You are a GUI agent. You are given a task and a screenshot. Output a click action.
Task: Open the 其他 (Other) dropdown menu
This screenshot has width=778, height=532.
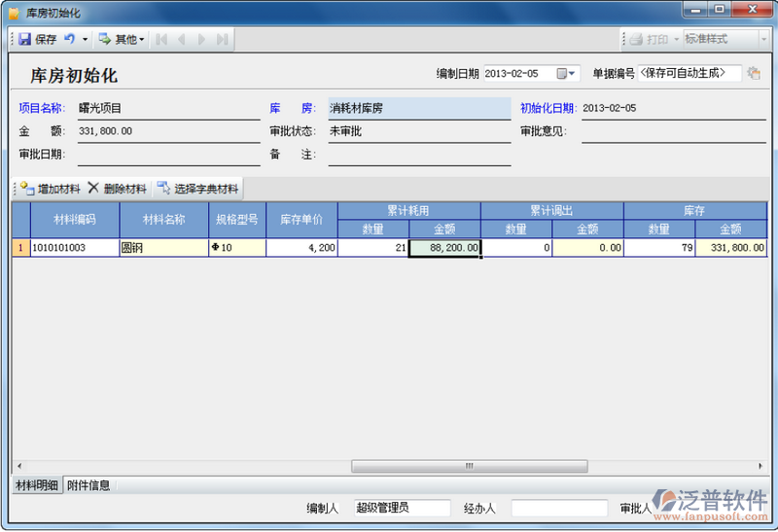point(123,40)
